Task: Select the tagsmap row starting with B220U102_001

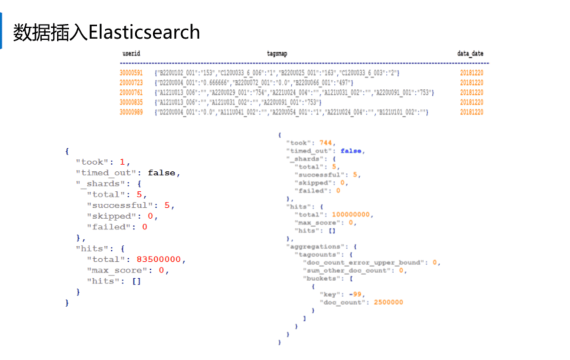Action: (x=277, y=73)
